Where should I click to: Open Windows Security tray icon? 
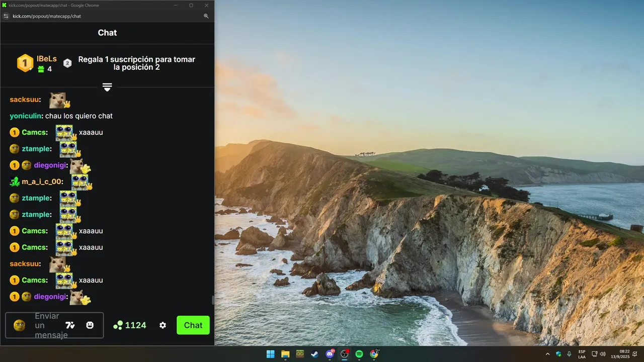pyautogui.click(x=558, y=354)
